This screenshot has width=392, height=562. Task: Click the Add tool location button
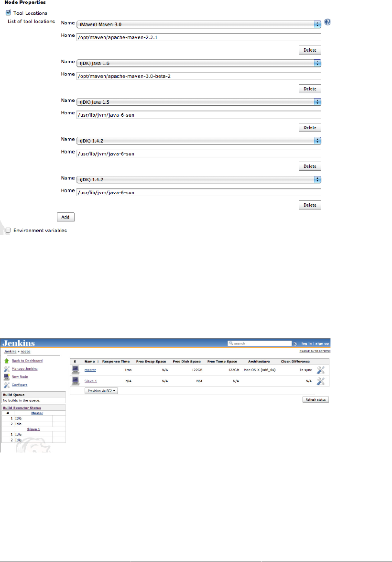point(65,217)
